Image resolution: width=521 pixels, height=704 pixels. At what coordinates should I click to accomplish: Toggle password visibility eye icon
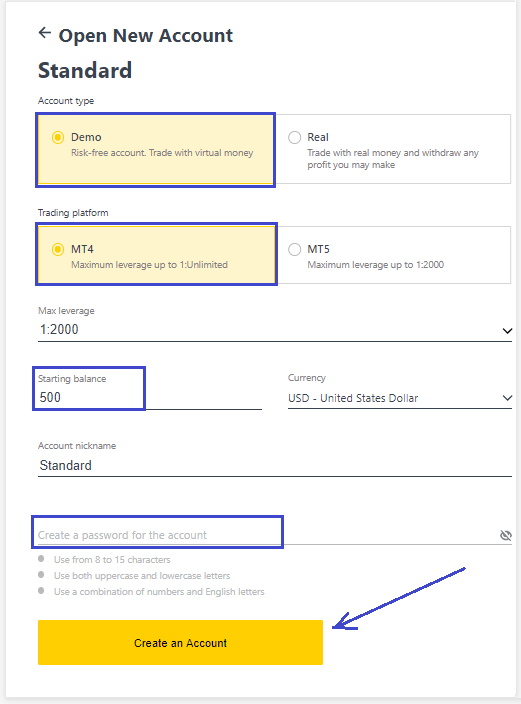pos(506,535)
